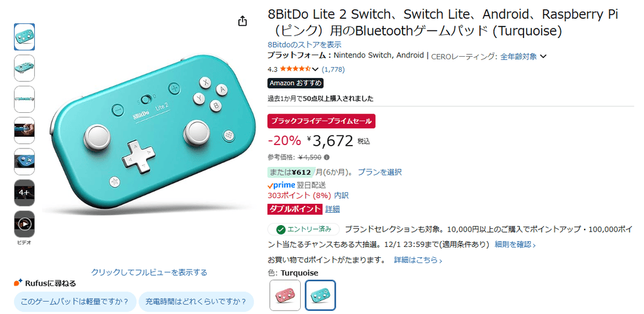This screenshot has width=644, height=314.
Task: Click the ダブルポイント 詳細 link
Action: (332, 209)
